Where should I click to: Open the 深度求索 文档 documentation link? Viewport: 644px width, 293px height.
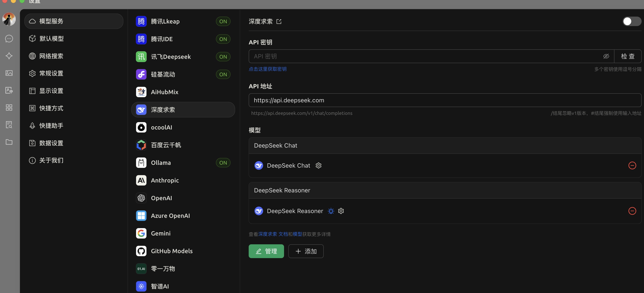coord(273,234)
